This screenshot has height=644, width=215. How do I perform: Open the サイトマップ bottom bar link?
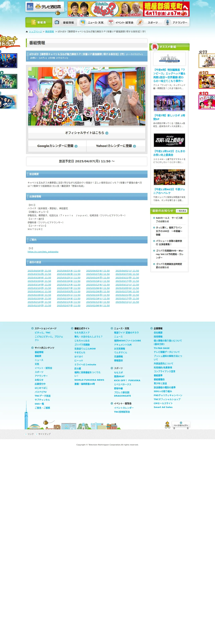pos(44,434)
